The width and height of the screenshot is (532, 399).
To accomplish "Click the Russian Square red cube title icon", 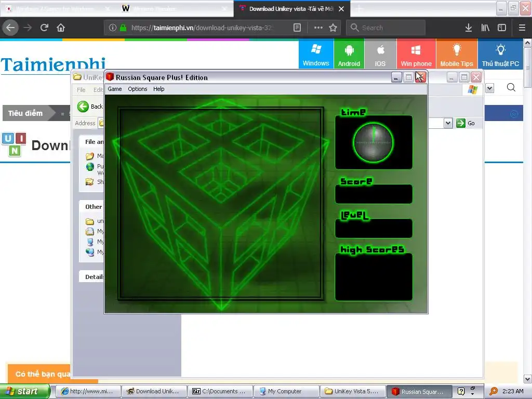I will [110, 77].
